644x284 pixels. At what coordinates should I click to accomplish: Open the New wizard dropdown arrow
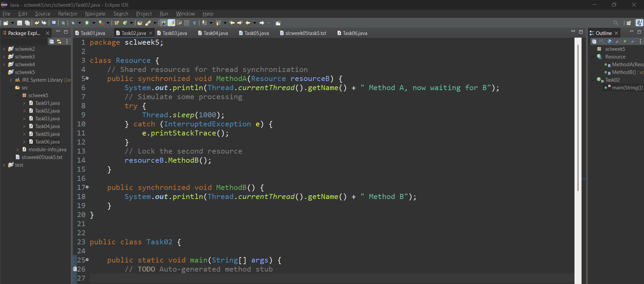12,23
